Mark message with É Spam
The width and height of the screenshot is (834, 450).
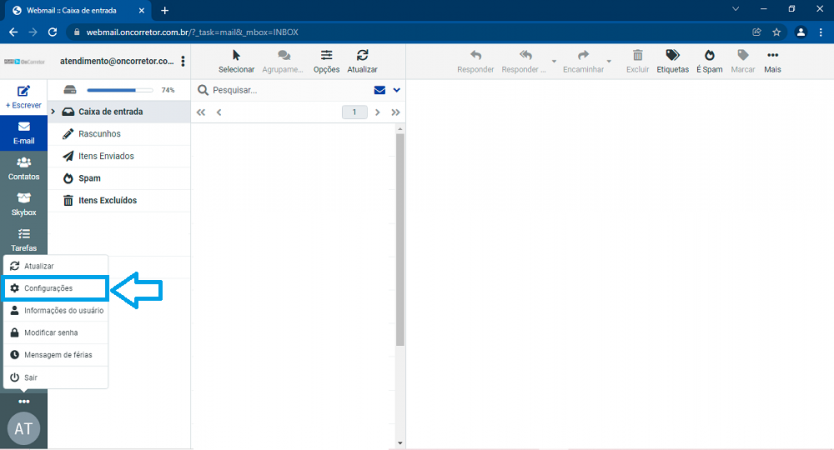point(709,61)
